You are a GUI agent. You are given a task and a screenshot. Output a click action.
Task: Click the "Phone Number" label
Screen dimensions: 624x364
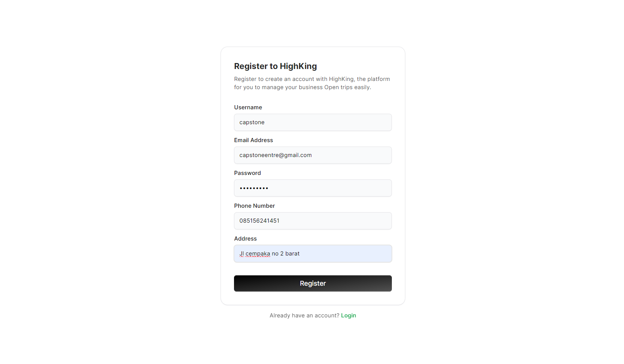click(254, 206)
